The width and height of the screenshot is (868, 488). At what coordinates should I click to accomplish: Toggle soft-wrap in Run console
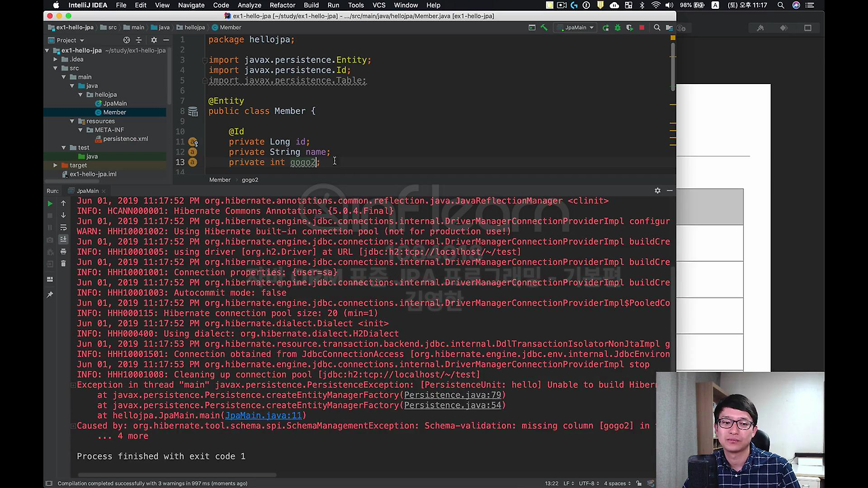63,227
